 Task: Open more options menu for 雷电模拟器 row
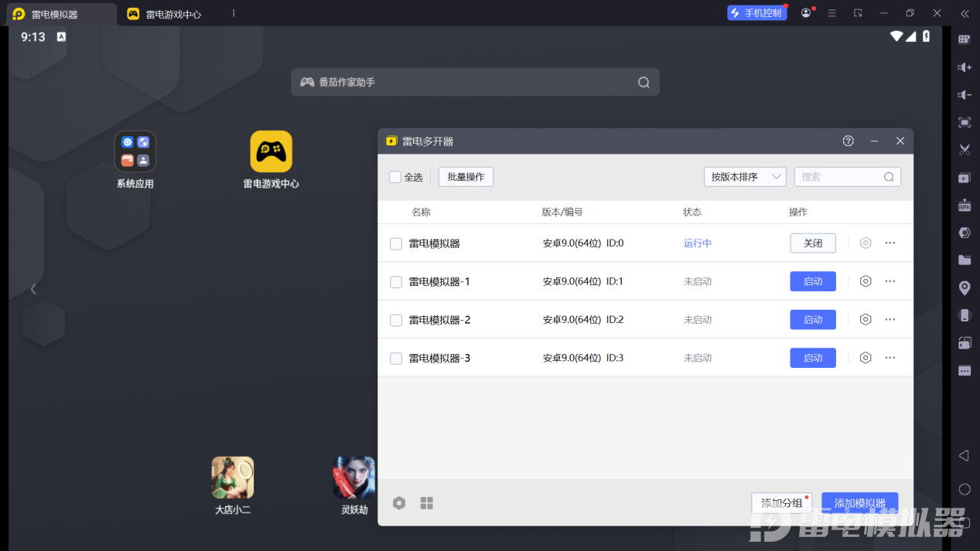click(890, 243)
